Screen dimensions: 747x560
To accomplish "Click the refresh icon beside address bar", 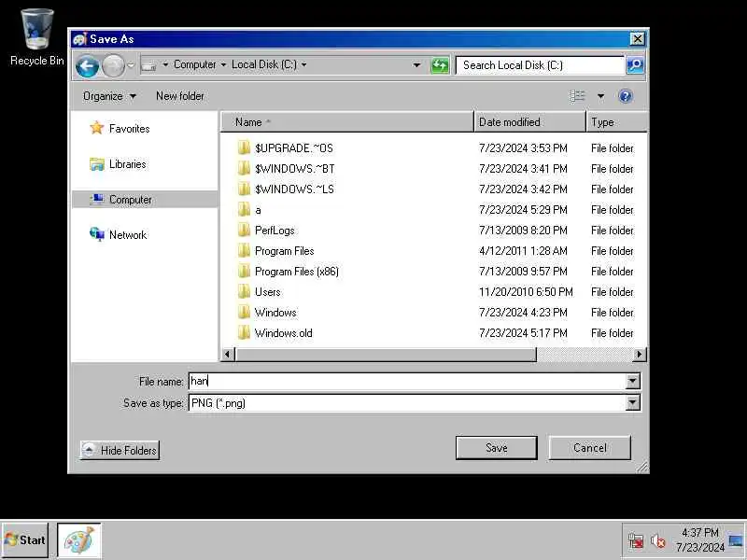I will point(440,64).
